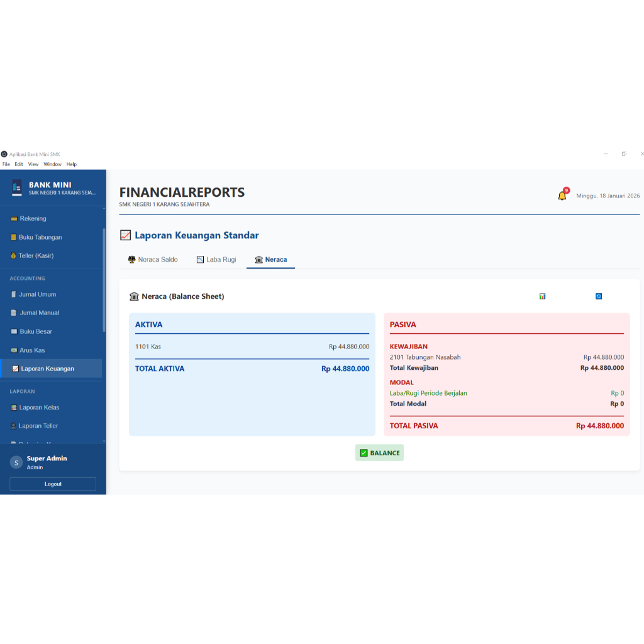
Task: Click the bank icon beside Neraca (Balance Sheet)
Action: (134, 297)
